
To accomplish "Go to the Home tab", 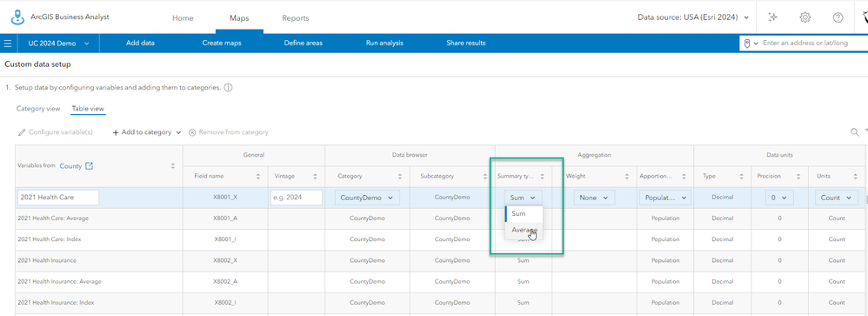I will coord(183,17).
